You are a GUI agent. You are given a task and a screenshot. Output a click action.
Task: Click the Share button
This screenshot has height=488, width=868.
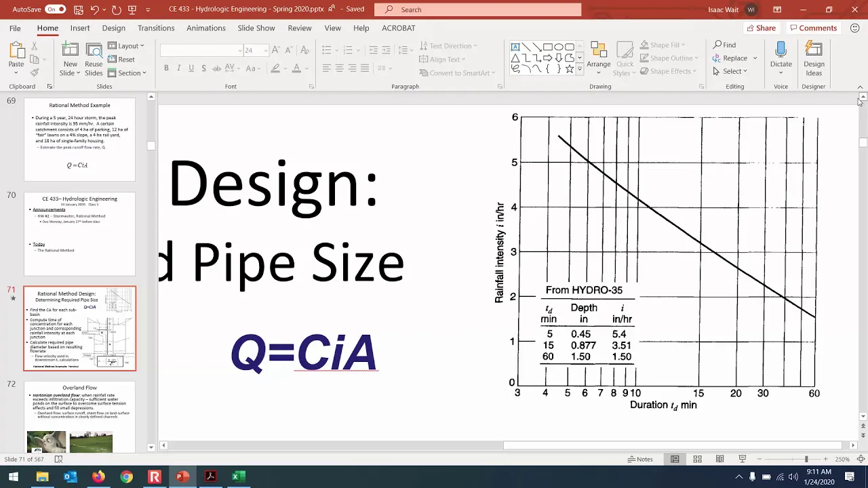pyautogui.click(x=760, y=28)
